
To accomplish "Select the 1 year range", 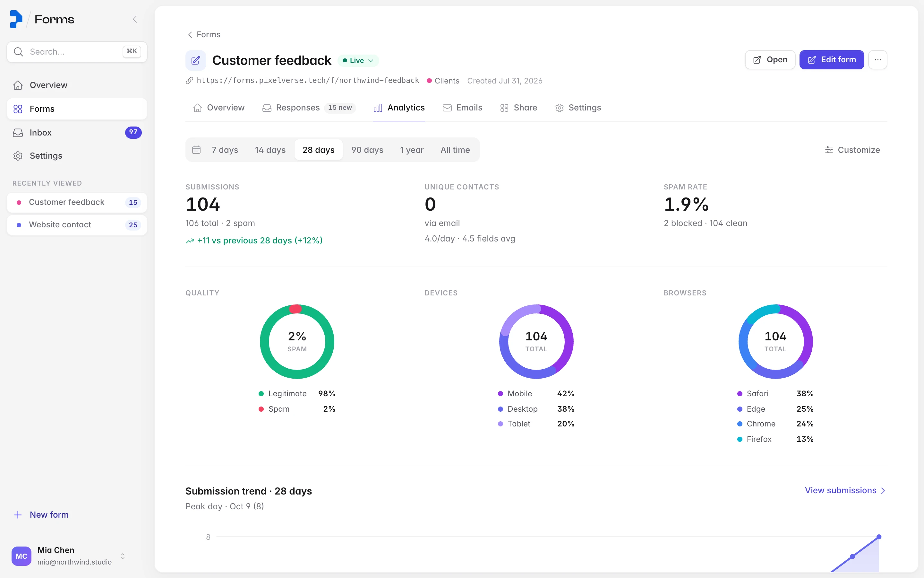I will (x=412, y=150).
